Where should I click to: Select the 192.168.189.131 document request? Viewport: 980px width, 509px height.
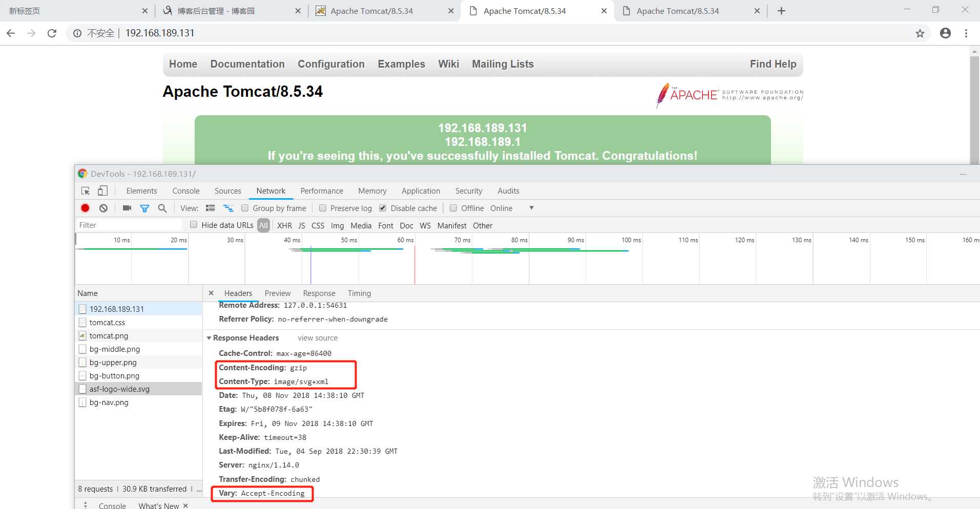pyautogui.click(x=138, y=309)
